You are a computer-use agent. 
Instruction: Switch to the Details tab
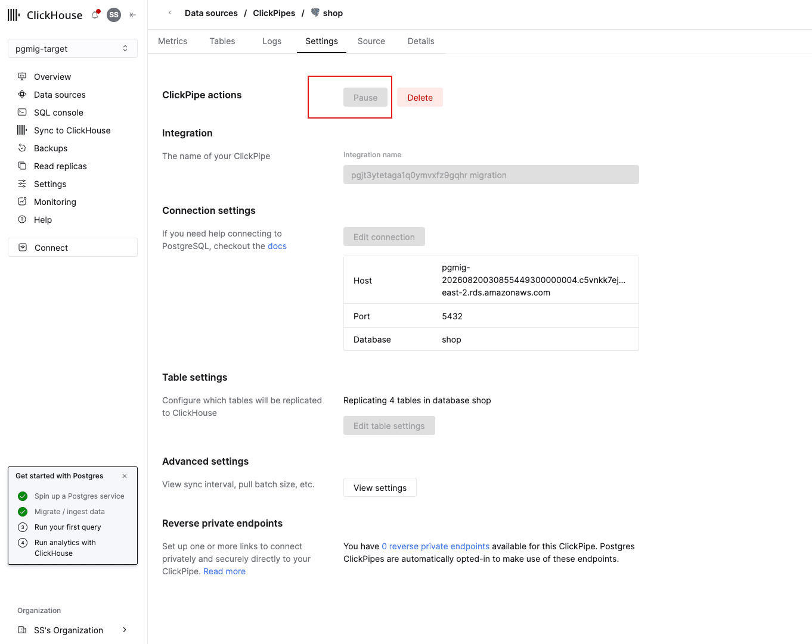click(421, 41)
